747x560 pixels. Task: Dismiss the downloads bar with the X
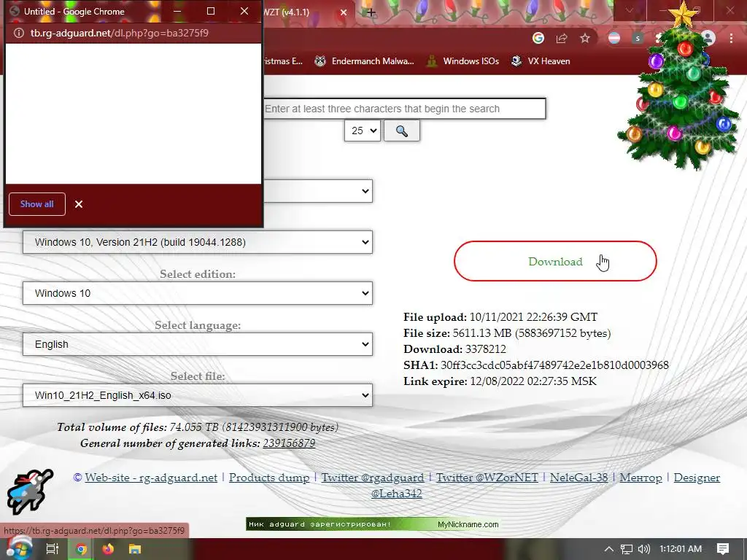pos(79,204)
